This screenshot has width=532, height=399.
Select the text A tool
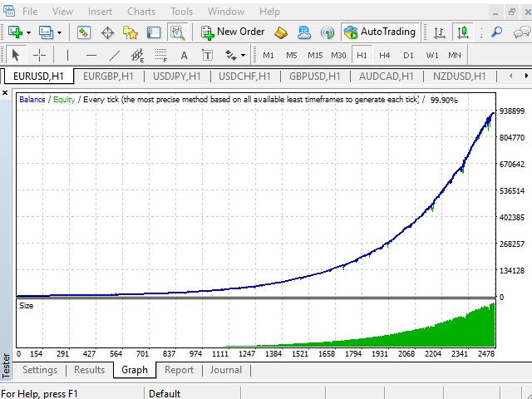[x=184, y=56]
